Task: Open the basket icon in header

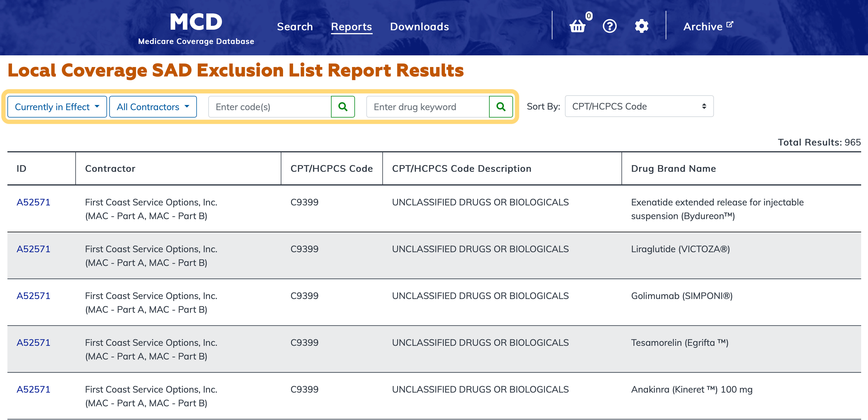Action: click(x=578, y=26)
